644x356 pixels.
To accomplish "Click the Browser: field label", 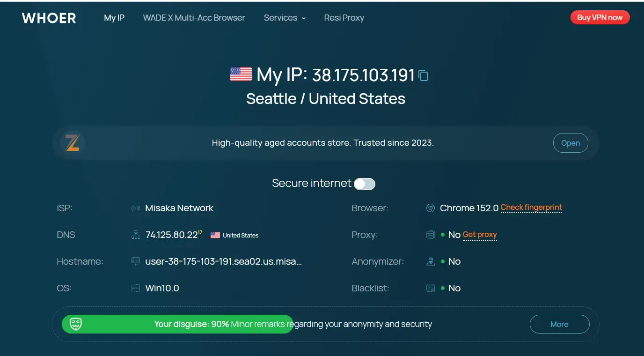I will [370, 208].
